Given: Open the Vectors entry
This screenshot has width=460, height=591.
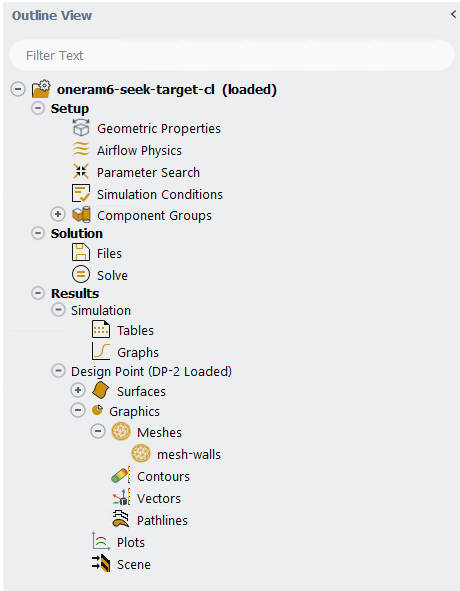Looking at the screenshot, I should (x=158, y=498).
